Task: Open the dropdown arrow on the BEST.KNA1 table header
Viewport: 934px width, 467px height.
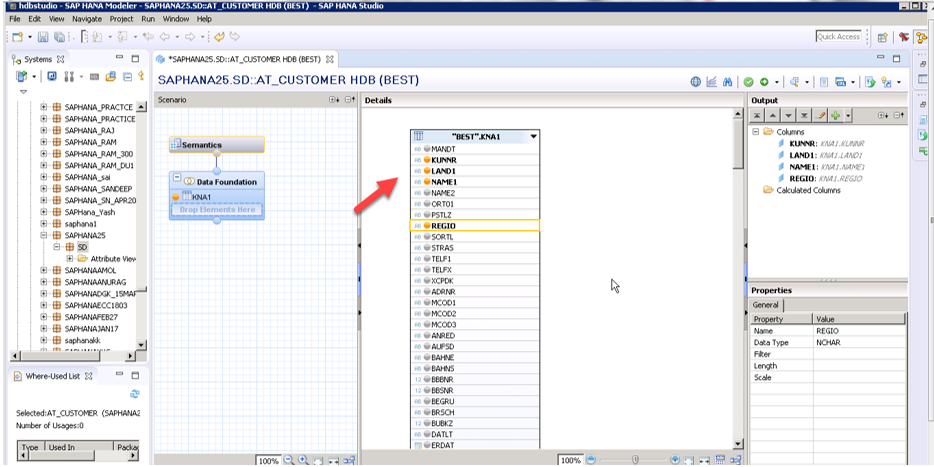Action: (x=534, y=136)
